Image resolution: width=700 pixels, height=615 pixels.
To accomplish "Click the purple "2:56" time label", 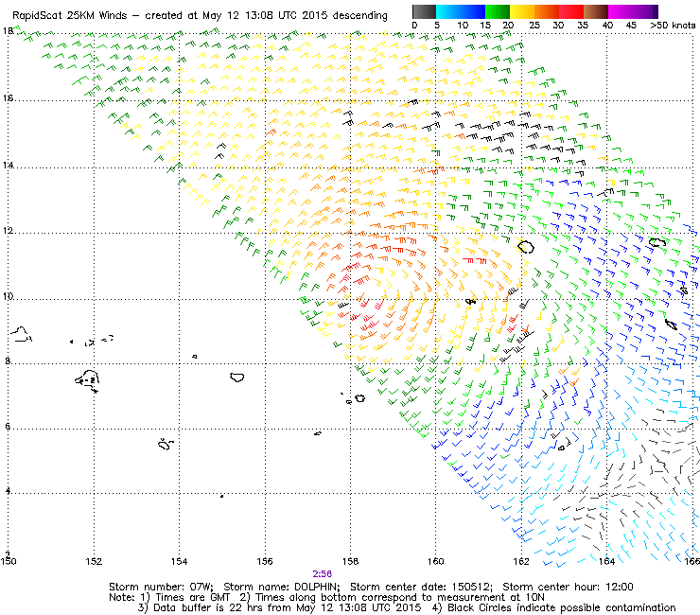I will coord(322,574).
